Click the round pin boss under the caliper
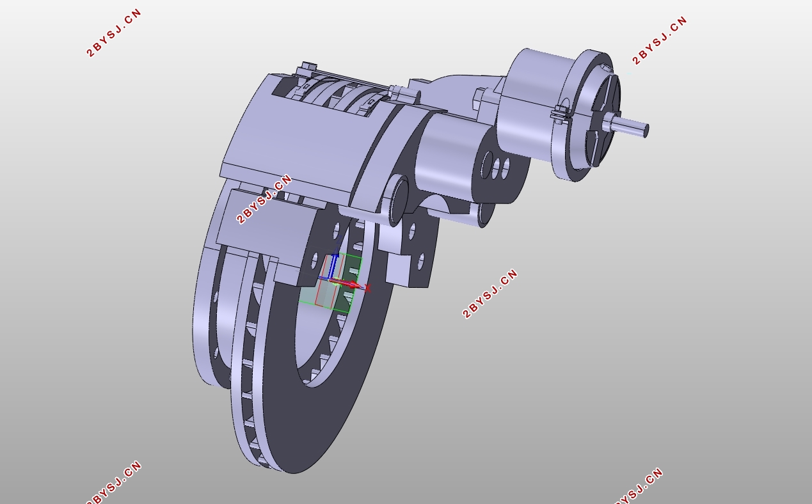Image resolution: width=812 pixels, height=504 pixels. pyautogui.click(x=395, y=200)
